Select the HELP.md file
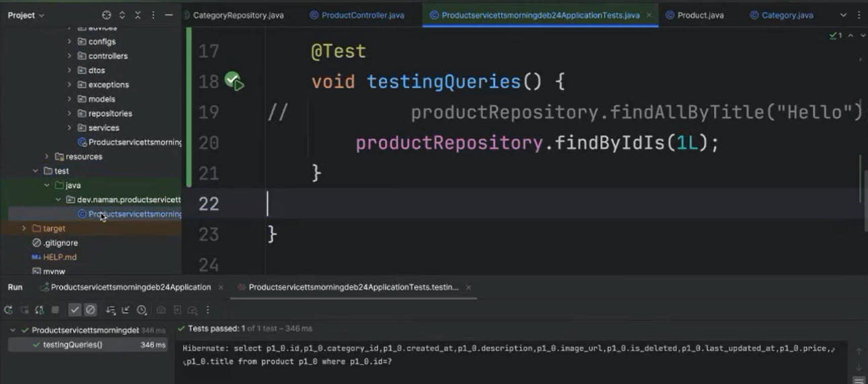This screenshot has width=868, height=384. click(x=54, y=257)
